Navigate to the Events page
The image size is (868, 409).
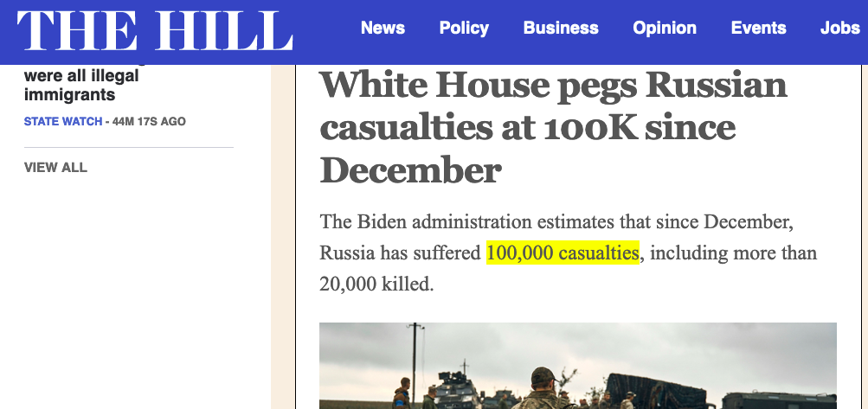tap(758, 28)
